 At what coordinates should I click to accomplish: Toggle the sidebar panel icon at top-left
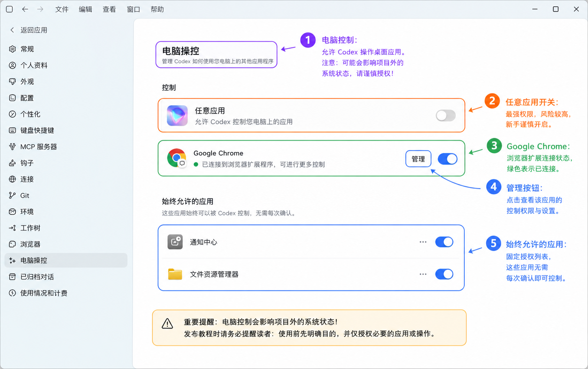9,9
